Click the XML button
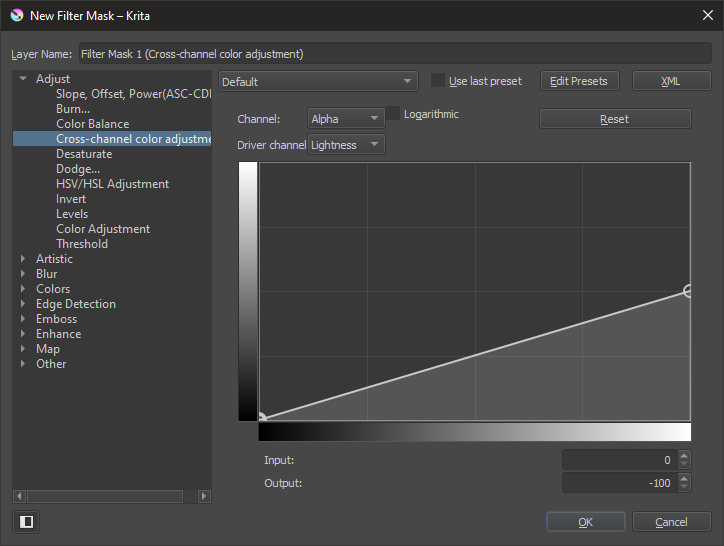Viewport: 724px width, 546px height. (671, 81)
